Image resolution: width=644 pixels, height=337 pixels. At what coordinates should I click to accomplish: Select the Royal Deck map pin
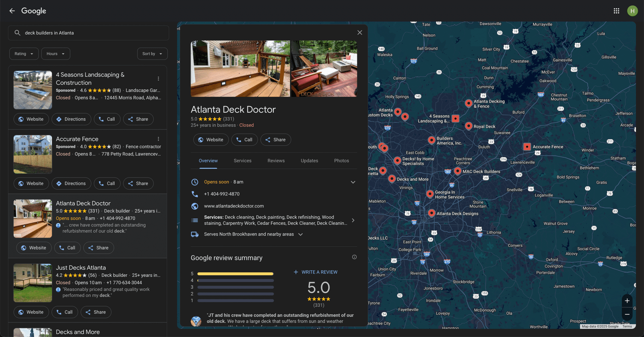469,126
